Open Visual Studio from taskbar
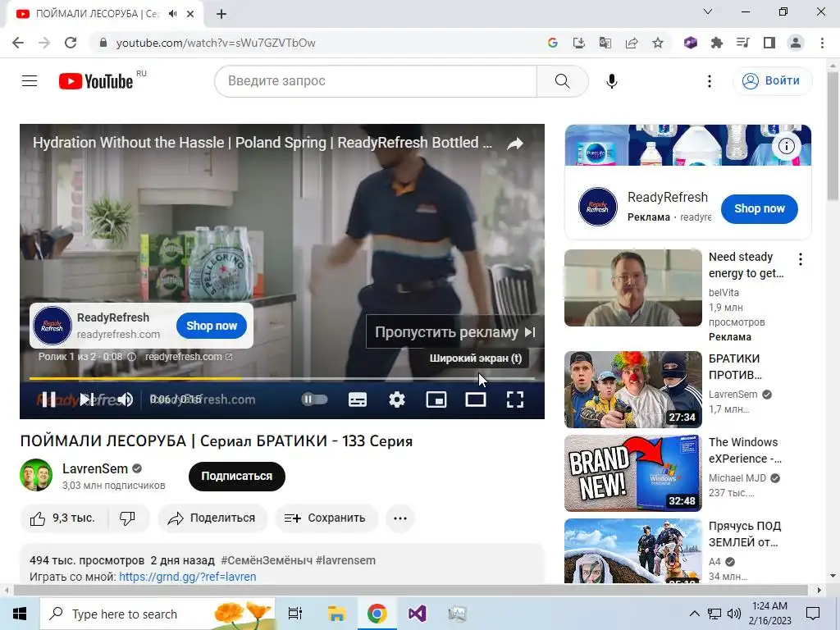The height and width of the screenshot is (630, 840). tap(417, 614)
